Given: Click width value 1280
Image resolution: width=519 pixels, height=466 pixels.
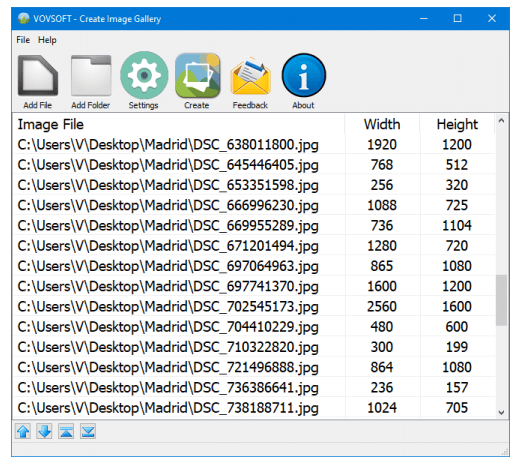Looking at the screenshot, I should 382,246.
